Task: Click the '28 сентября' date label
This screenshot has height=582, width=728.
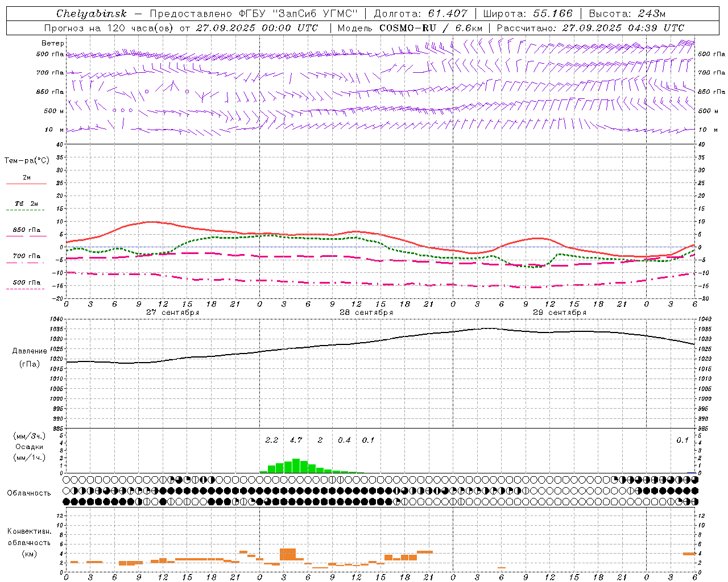Action: [x=366, y=313]
